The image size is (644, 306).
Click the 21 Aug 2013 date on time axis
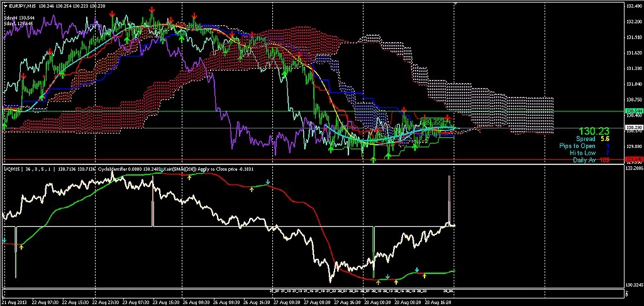14,302
